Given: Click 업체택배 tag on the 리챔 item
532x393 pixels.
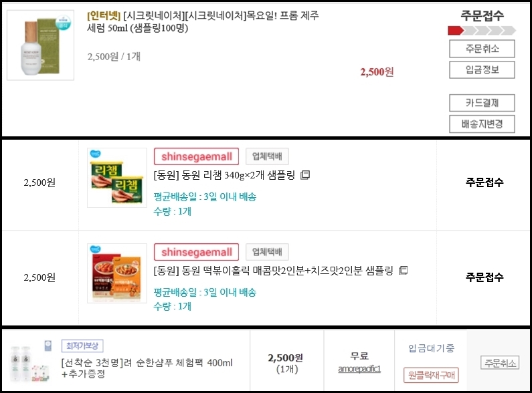Looking at the screenshot, I should 267,156.
